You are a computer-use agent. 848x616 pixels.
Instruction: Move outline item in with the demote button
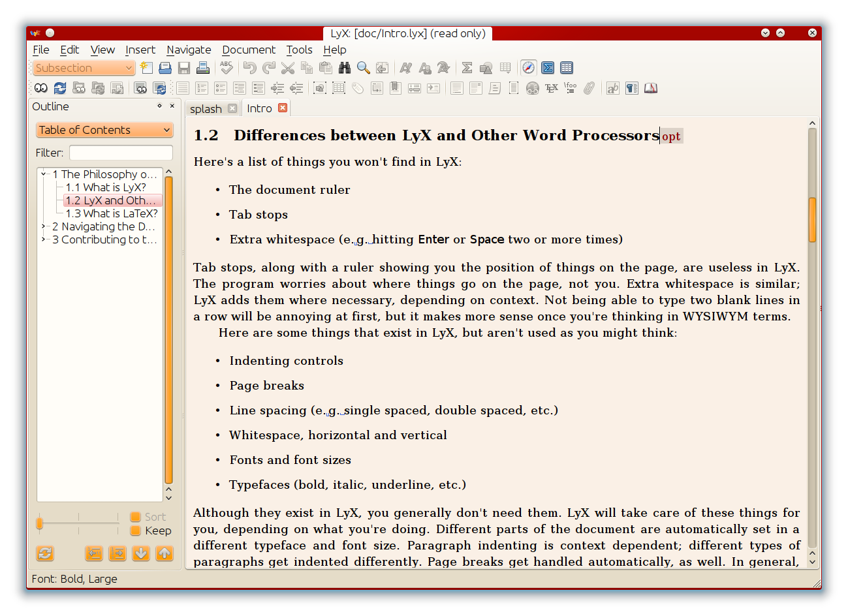click(118, 553)
